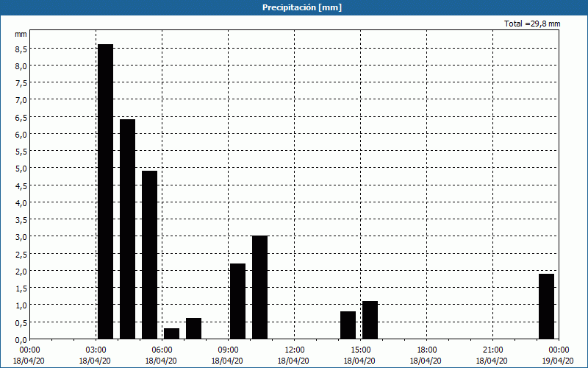Image resolution: width=588 pixels, height=368 pixels.
Task: Select the 21:00 x-axis time label
Action: click(x=492, y=350)
